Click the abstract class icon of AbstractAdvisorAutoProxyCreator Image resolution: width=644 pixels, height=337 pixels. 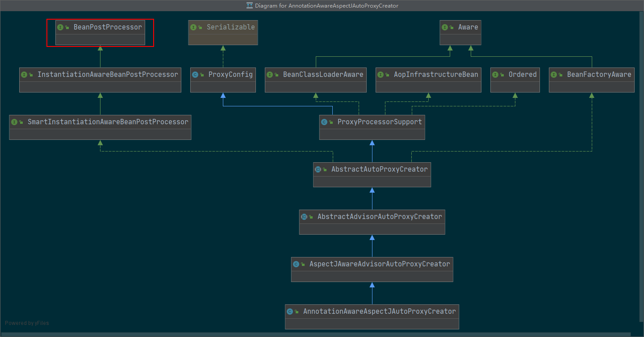pos(304,217)
